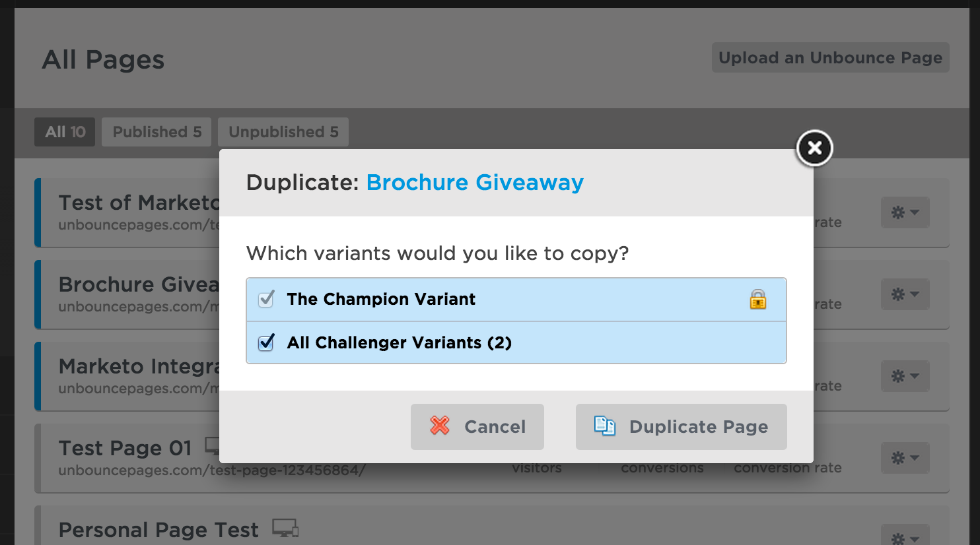Image resolution: width=980 pixels, height=545 pixels.
Task: Switch to the Unpublished 5 tab
Action: [283, 132]
